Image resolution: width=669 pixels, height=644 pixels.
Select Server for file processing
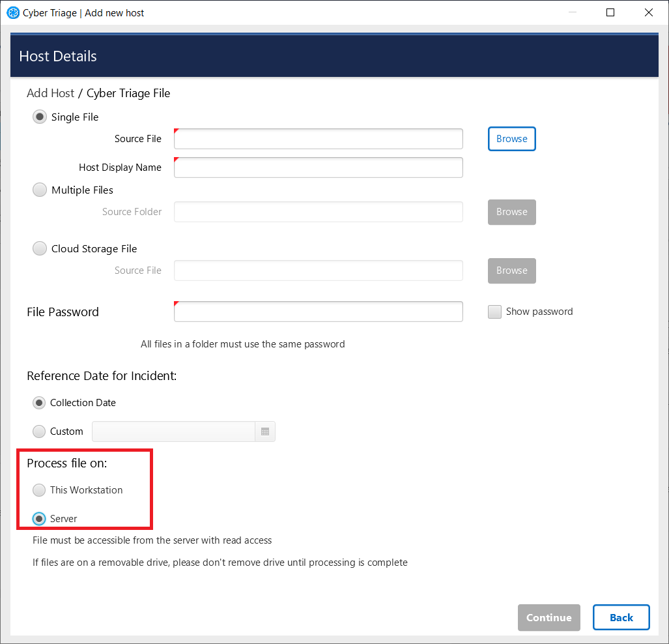click(40, 519)
